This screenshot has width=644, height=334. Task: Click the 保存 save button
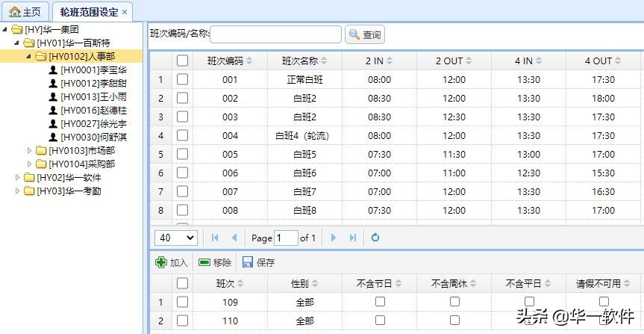(x=258, y=262)
